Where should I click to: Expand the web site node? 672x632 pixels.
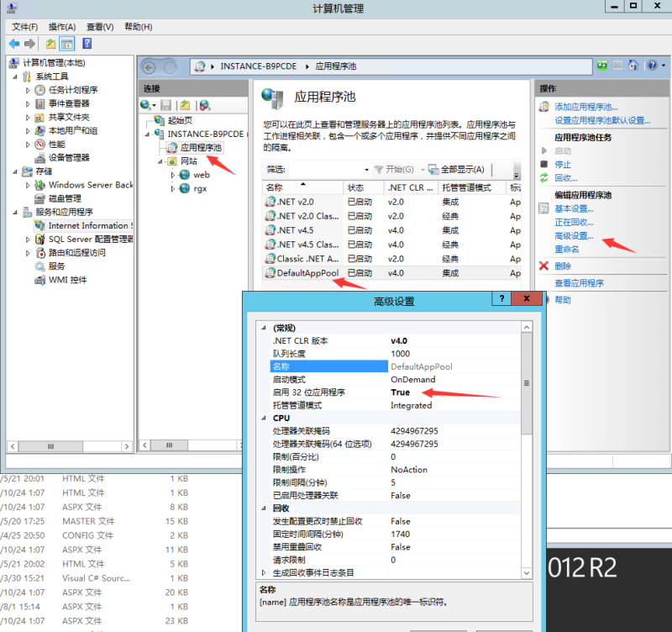click(173, 175)
